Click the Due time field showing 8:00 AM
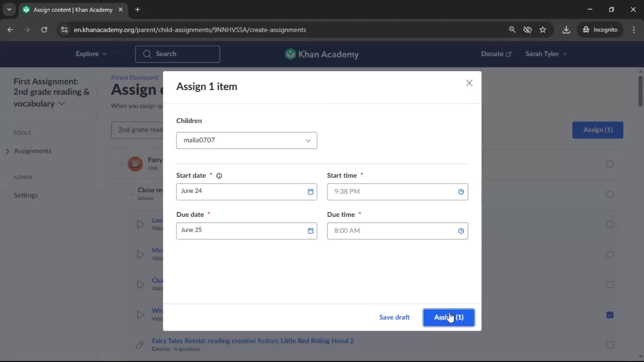The width and height of the screenshot is (644, 362). point(397,231)
